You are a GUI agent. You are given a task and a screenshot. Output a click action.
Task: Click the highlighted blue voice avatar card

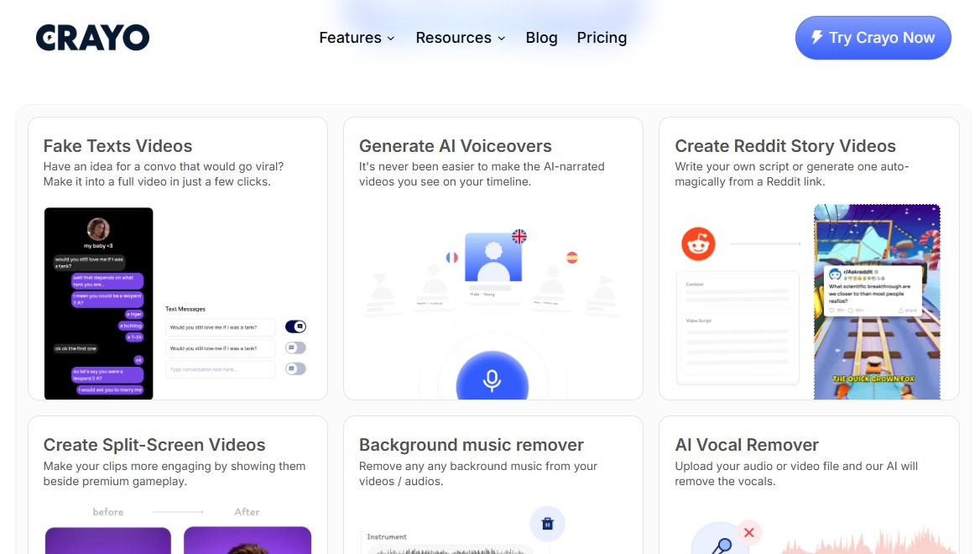click(x=493, y=257)
